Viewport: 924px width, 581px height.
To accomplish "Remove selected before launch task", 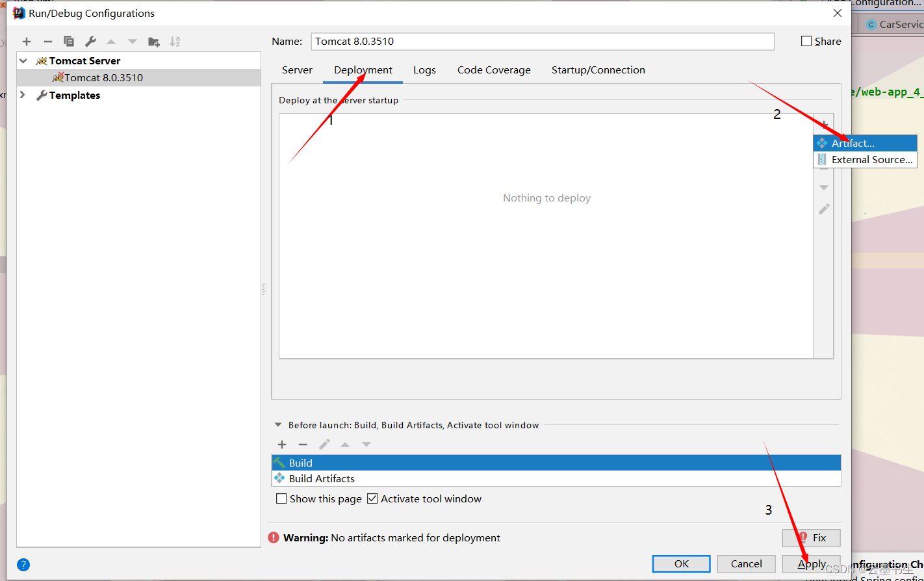I will [x=303, y=445].
